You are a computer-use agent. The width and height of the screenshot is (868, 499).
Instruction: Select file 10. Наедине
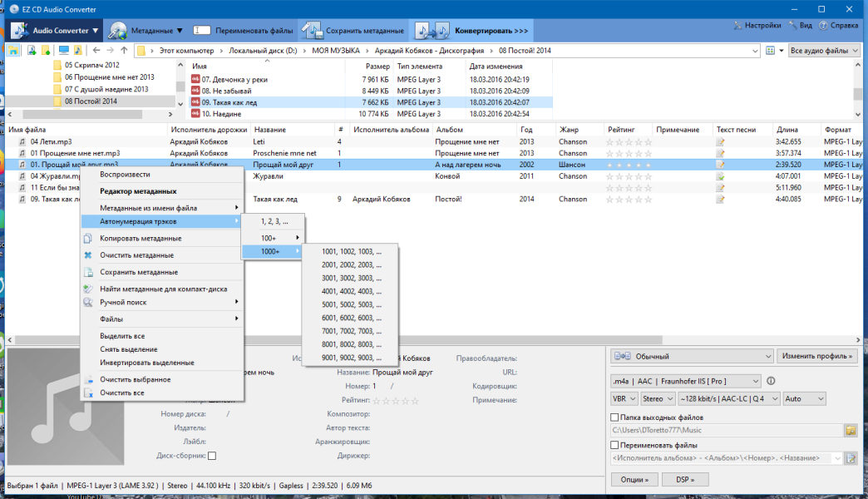pos(221,114)
